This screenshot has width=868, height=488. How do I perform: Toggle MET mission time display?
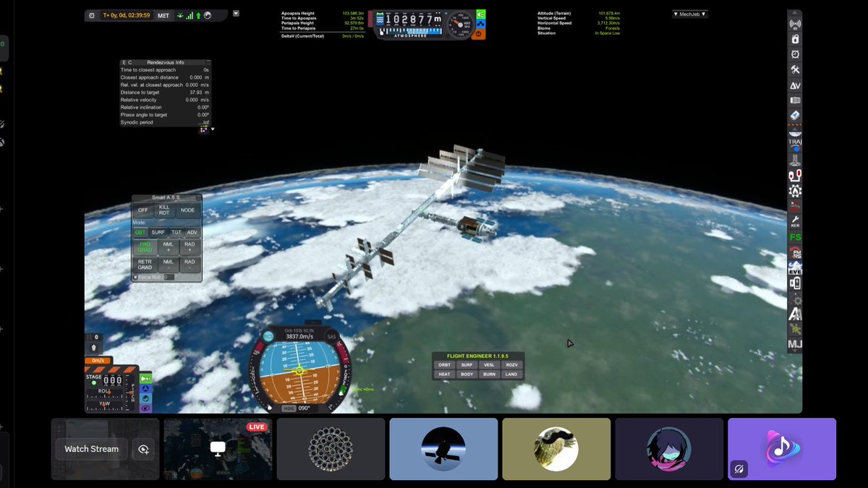163,15
